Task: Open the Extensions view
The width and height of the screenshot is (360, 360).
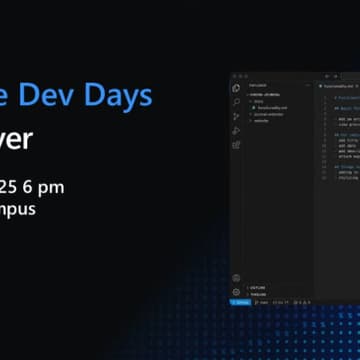Action: pos(236,145)
